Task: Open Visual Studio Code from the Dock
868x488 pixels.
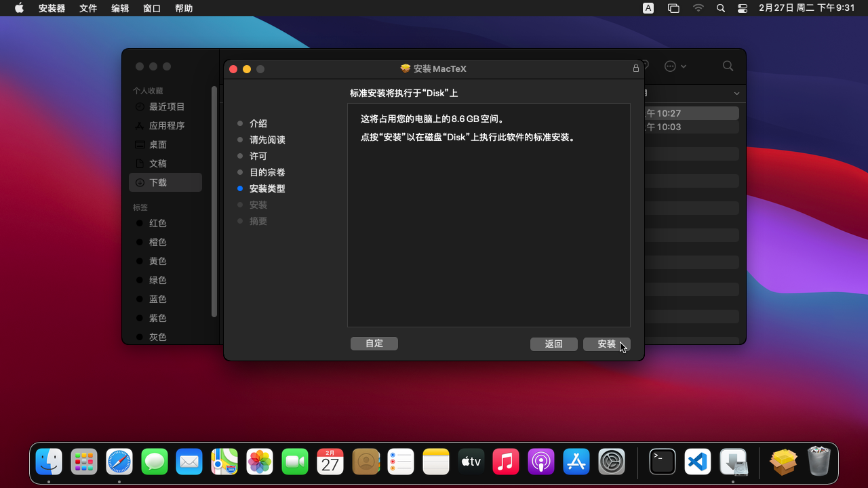Action: click(x=698, y=462)
